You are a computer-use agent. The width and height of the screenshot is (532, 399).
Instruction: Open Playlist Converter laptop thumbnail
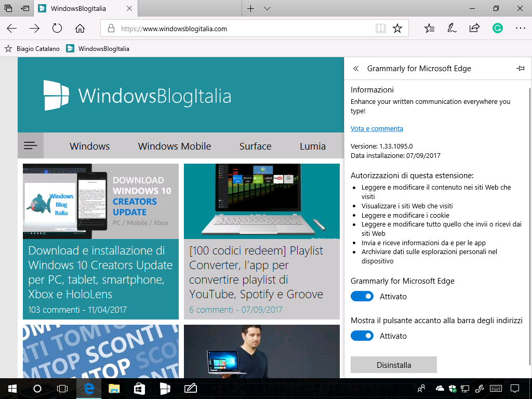(x=262, y=201)
